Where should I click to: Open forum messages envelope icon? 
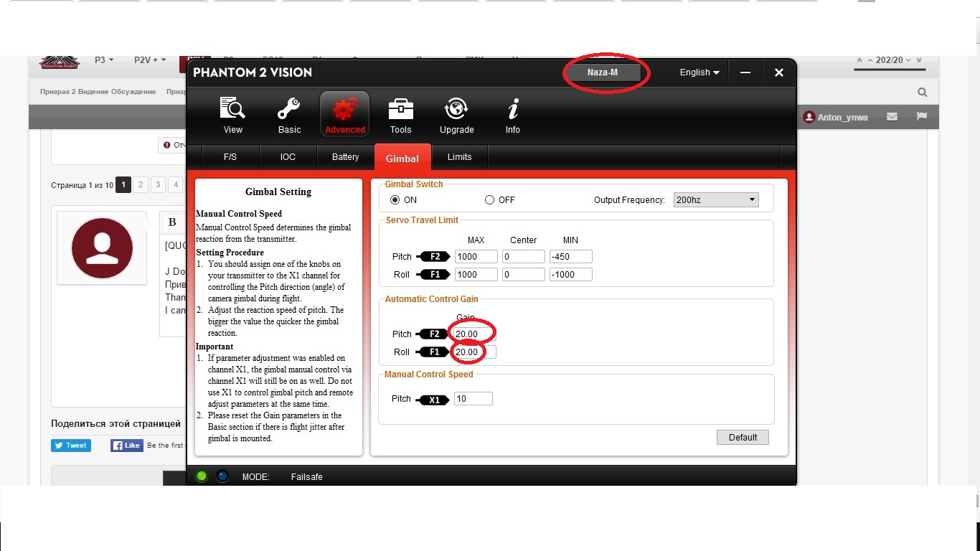892,116
